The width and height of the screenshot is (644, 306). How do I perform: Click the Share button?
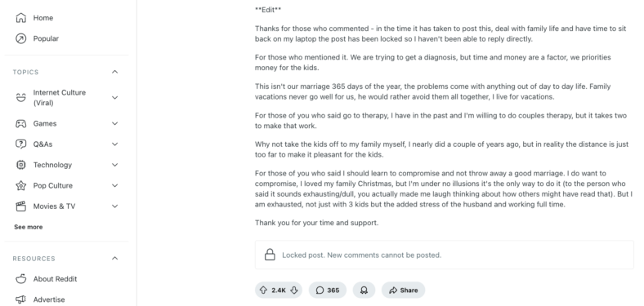403,290
